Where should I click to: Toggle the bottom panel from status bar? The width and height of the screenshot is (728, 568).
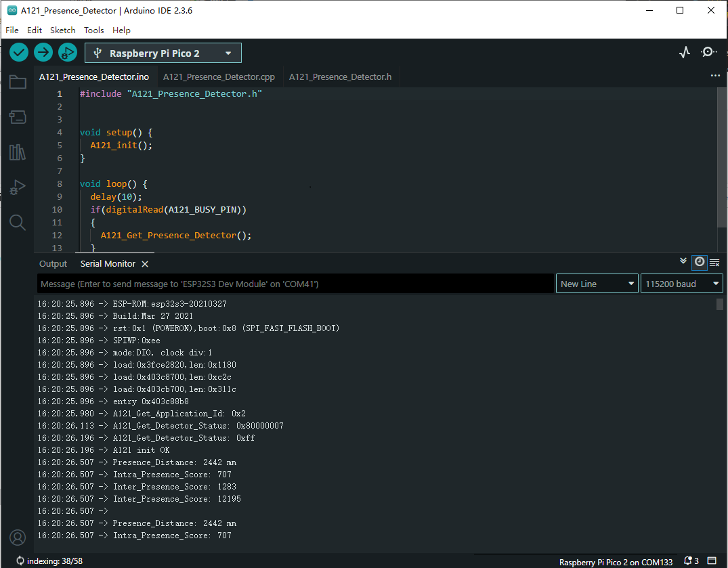pos(712,561)
